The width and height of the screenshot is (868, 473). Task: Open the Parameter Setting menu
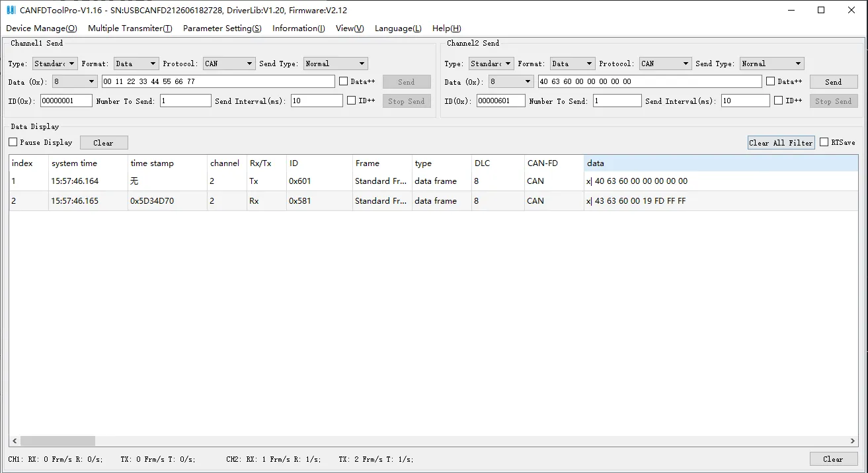pyautogui.click(x=222, y=28)
